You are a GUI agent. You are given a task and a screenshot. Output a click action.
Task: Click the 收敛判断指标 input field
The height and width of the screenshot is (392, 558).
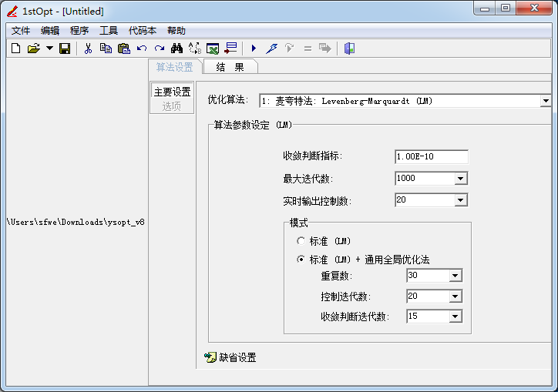pos(432,156)
